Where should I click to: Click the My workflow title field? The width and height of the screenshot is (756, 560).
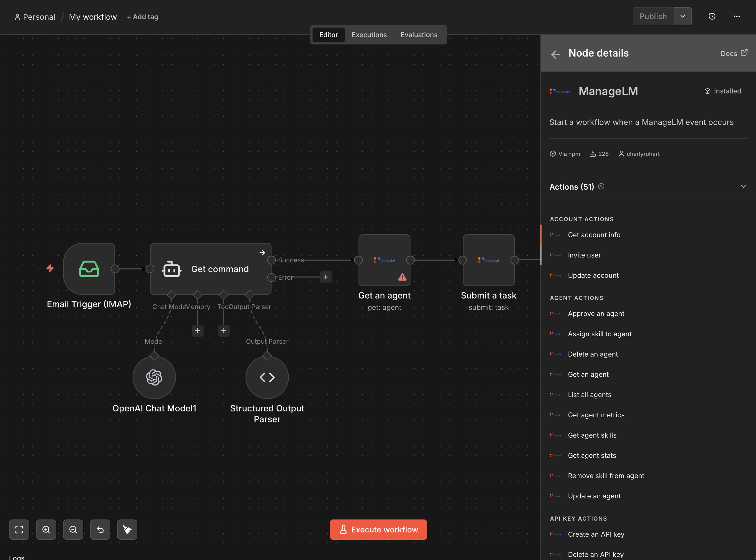pyautogui.click(x=93, y=17)
